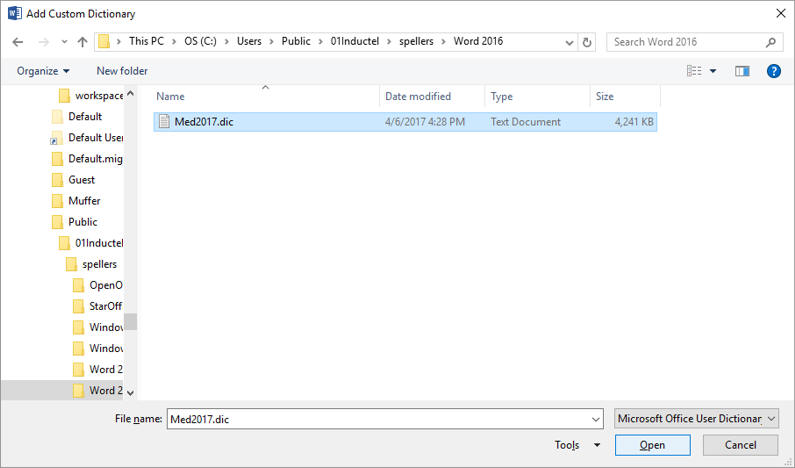Screen dimensions: 795x468
Task: Click the New folder button
Action: click(x=122, y=71)
